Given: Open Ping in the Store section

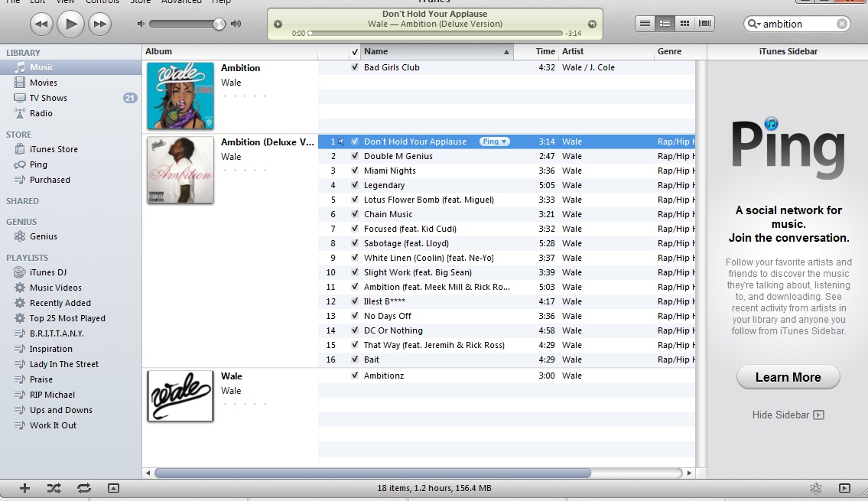Looking at the screenshot, I should click(x=38, y=164).
